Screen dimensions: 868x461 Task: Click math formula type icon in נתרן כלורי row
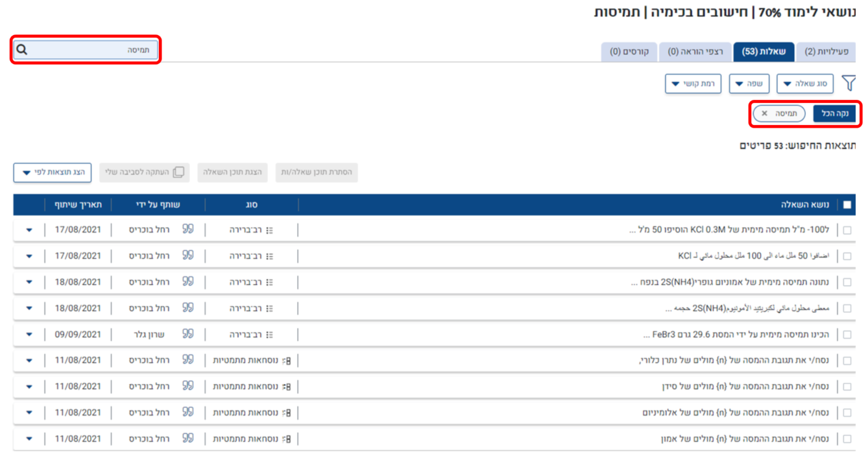point(286,361)
